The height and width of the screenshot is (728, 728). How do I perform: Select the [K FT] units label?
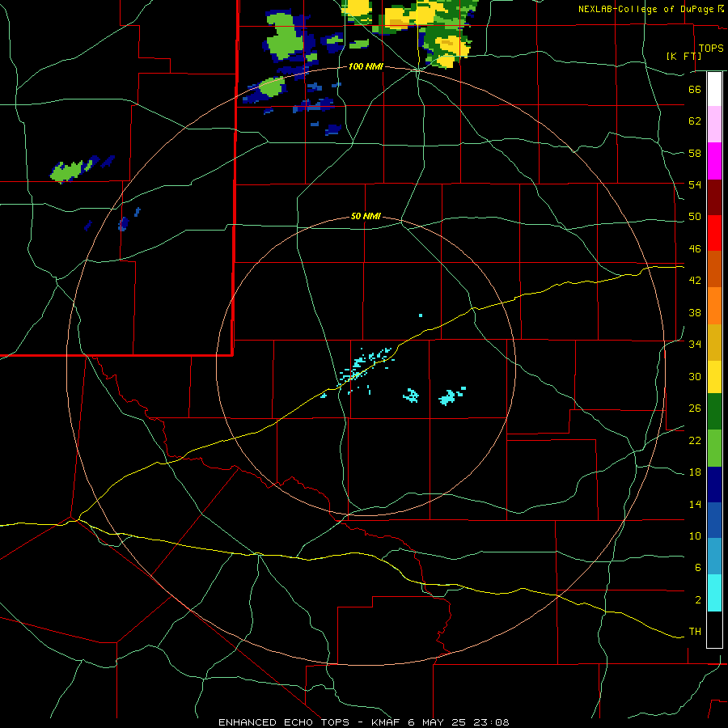[684, 56]
